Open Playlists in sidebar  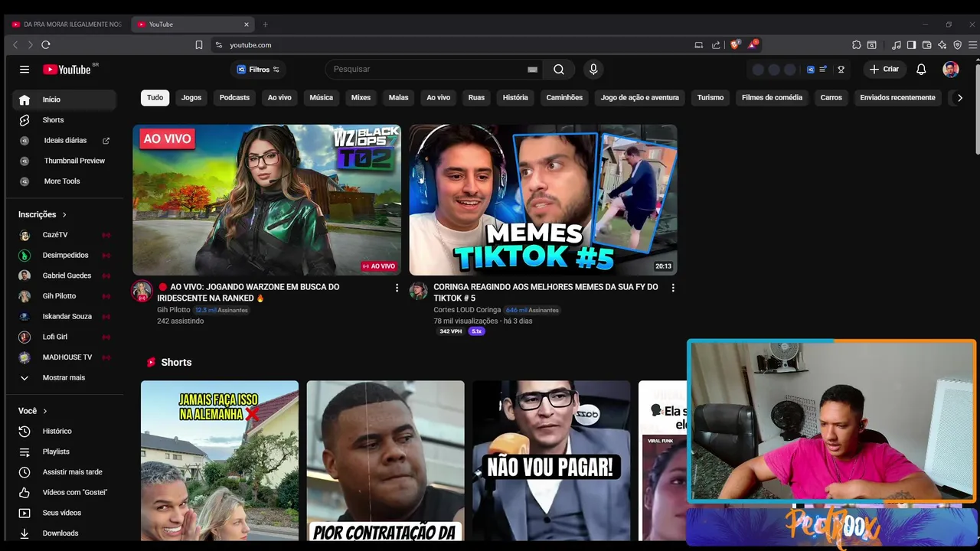(x=64, y=452)
